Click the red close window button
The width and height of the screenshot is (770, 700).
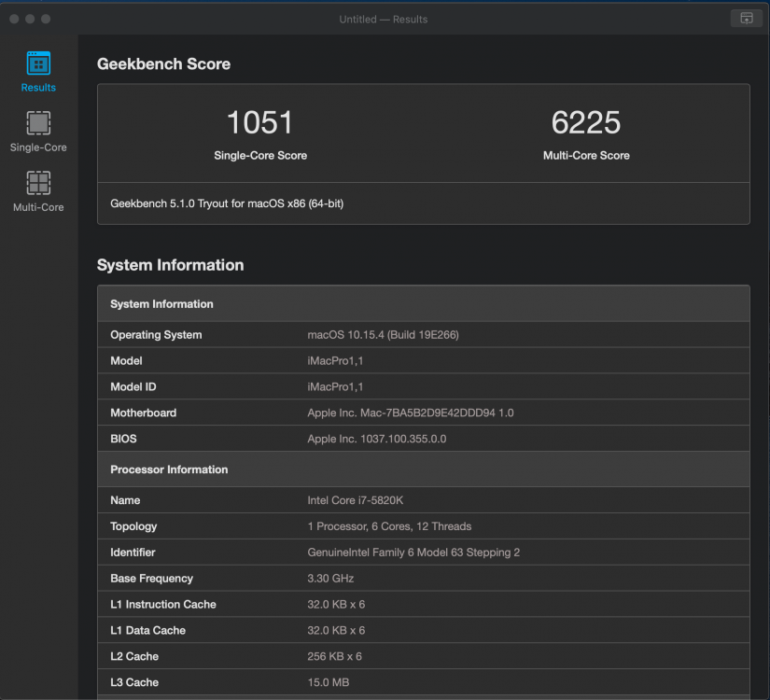[x=14, y=19]
